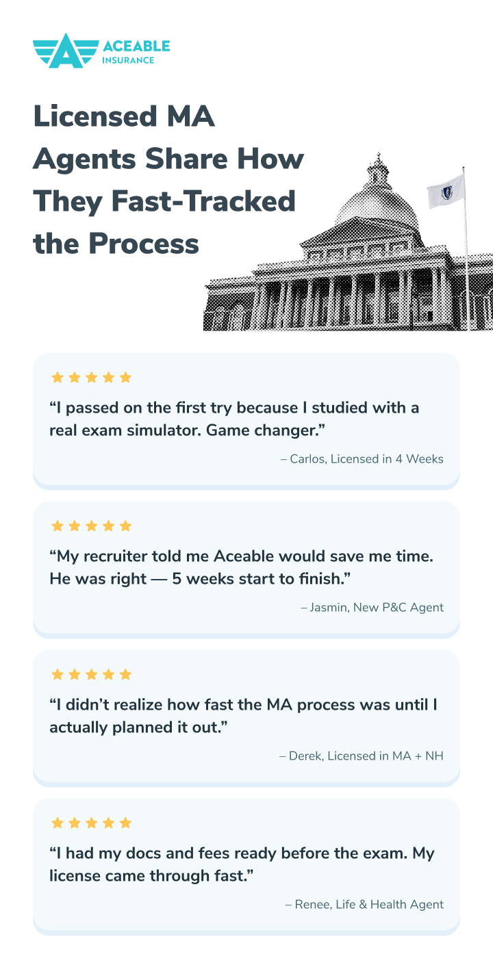493x980 pixels.
Task: Click the first star in Derek's review
Action: tap(58, 675)
